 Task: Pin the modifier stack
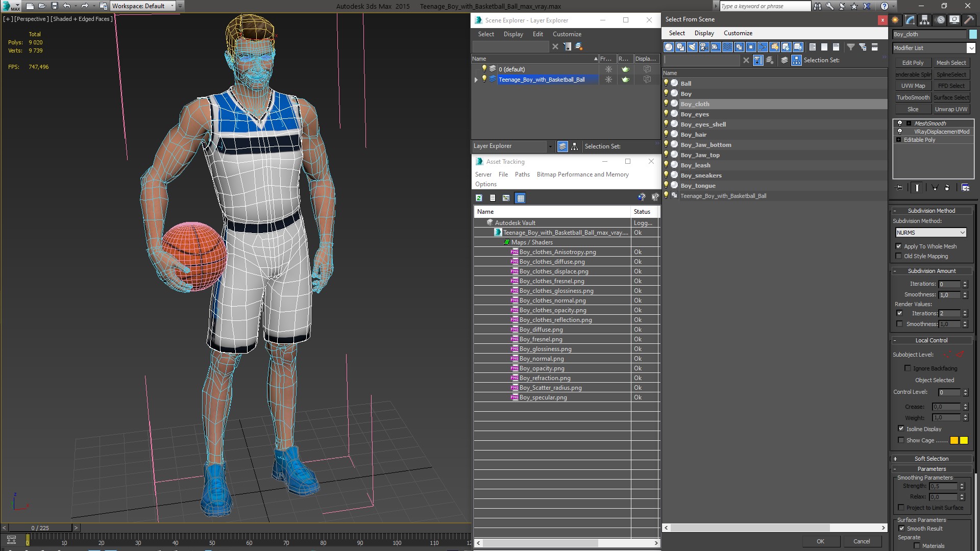coord(899,188)
